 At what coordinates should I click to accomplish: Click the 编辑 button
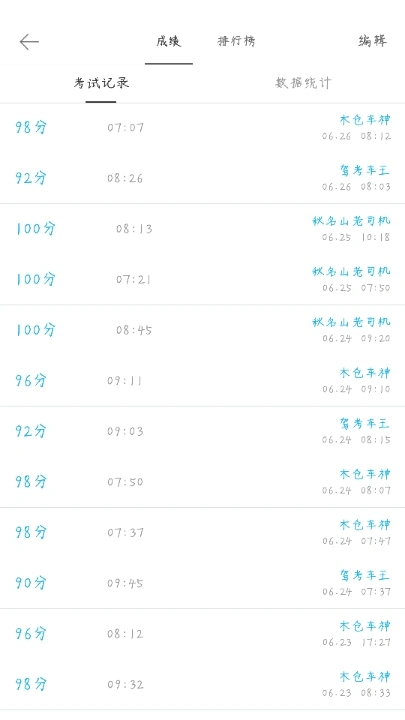click(372, 41)
